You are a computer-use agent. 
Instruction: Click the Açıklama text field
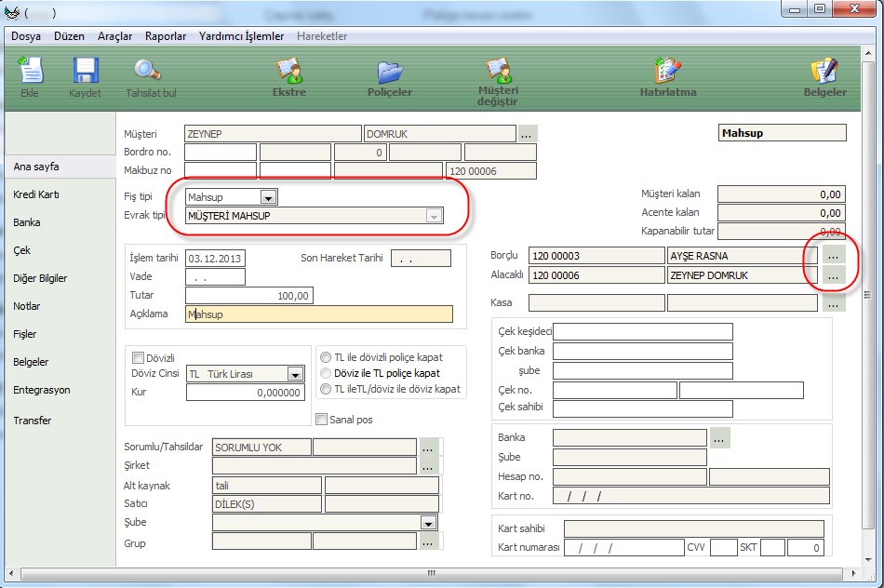click(319, 314)
